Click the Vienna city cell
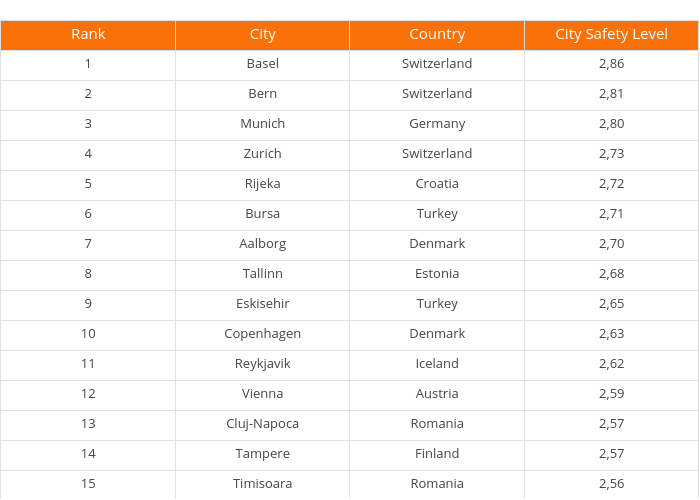This screenshot has width=700, height=500. click(x=262, y=394)
